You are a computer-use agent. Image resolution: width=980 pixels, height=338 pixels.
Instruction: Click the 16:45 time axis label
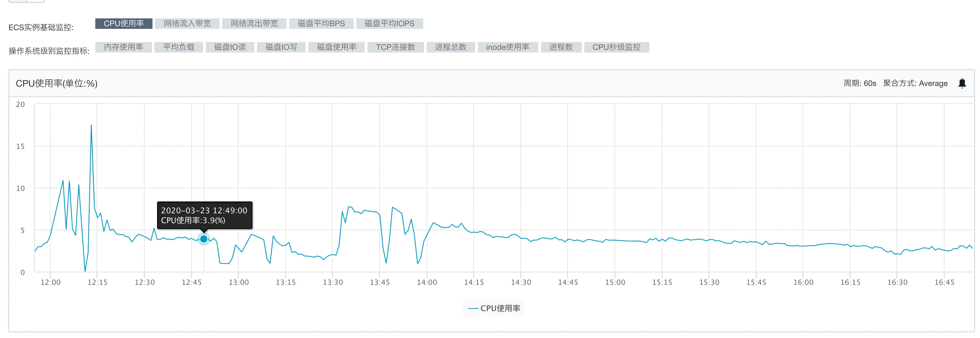point(944,283)
